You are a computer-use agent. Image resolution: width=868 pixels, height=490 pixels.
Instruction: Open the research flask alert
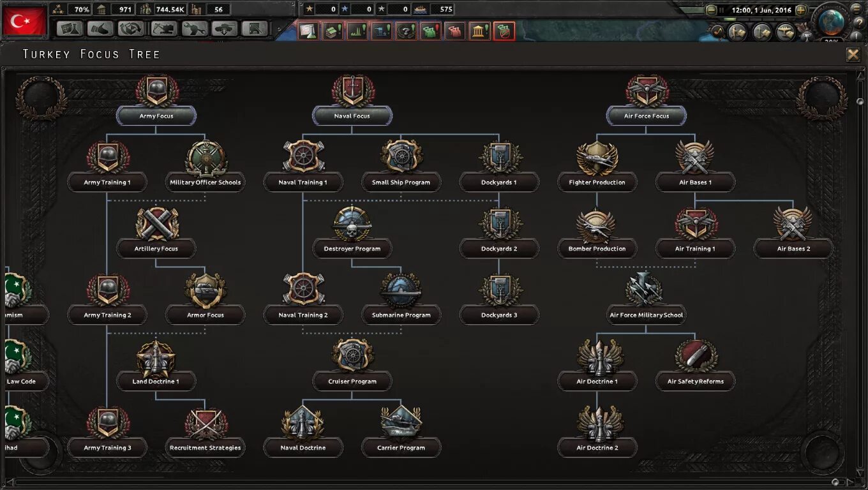click(308, 31)
